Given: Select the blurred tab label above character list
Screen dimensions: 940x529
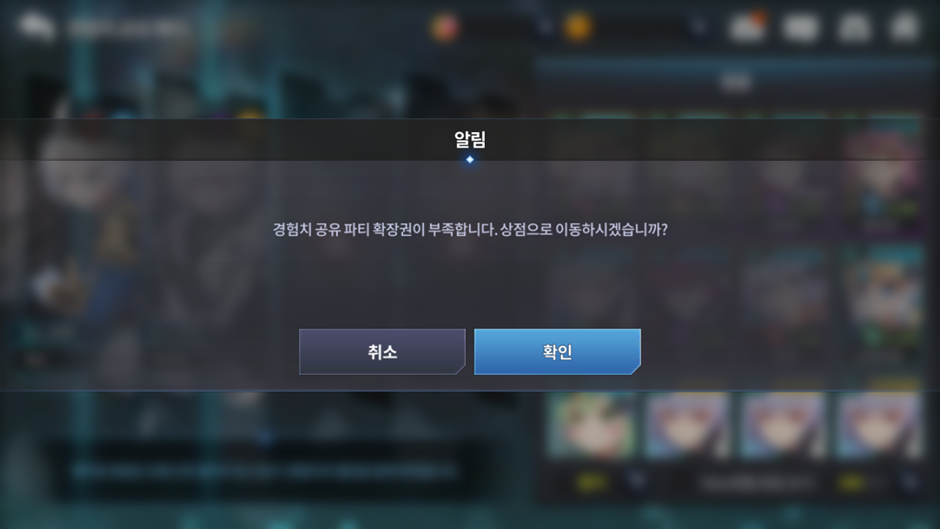Looking at the screenshot, I should pos(736,82).
